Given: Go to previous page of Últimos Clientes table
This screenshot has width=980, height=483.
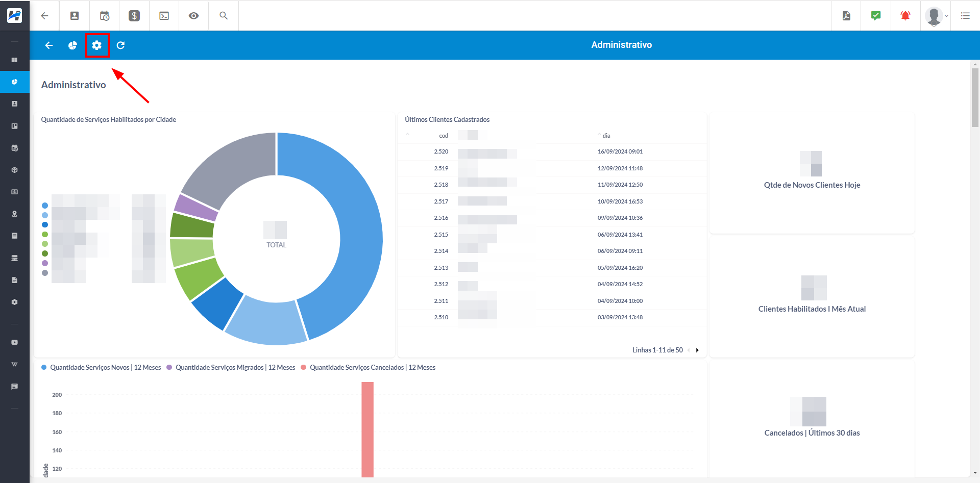Looking at the screenshot, I should (689, 350).
